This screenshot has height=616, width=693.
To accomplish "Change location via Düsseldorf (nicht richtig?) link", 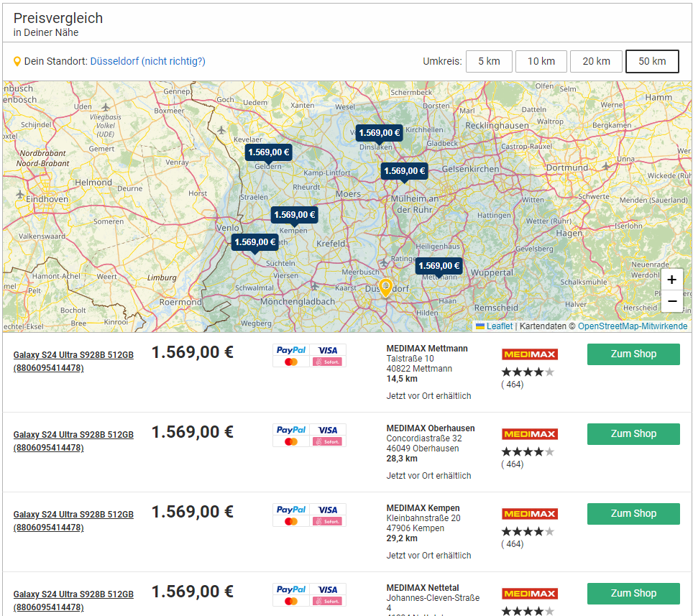I will click(147, 61).
